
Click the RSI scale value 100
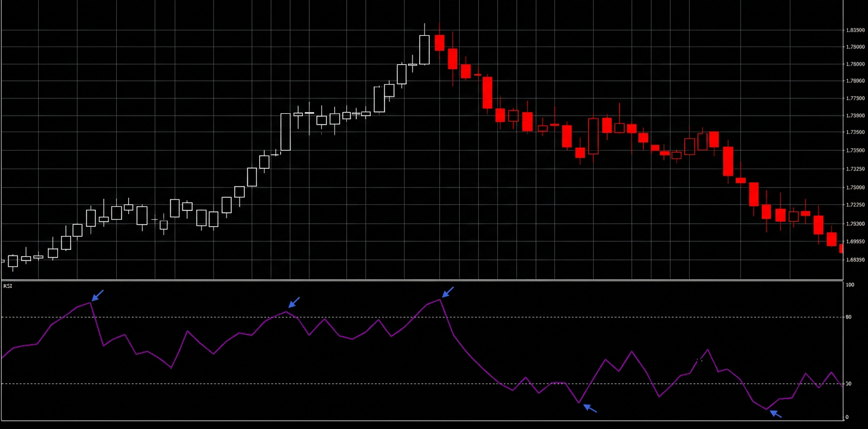pos(850,285)
